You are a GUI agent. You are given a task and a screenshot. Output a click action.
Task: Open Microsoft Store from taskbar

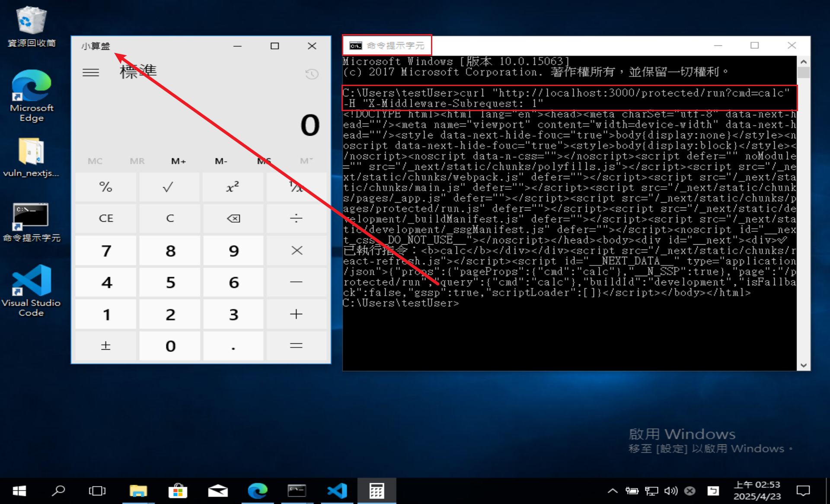pos(178,491)
